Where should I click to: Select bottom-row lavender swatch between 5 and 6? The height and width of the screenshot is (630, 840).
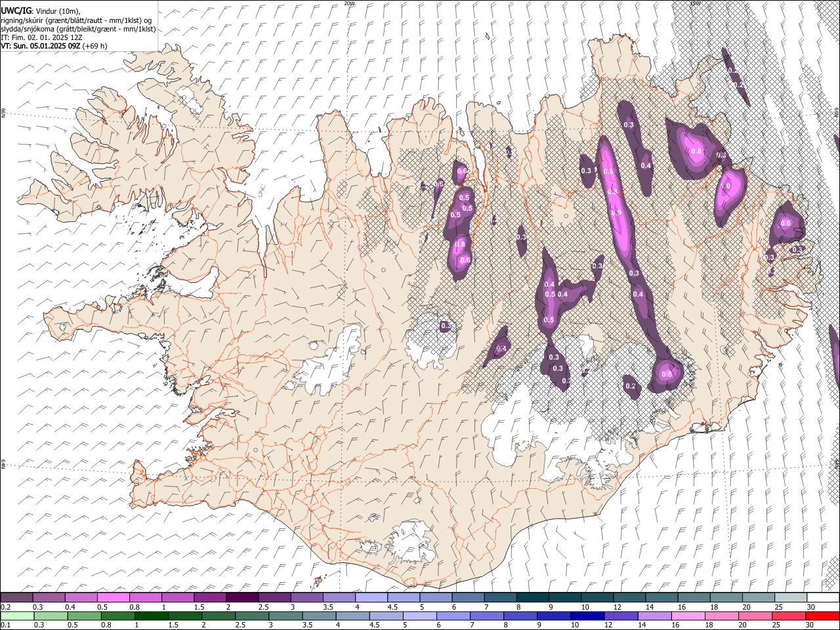coord(419,616)
